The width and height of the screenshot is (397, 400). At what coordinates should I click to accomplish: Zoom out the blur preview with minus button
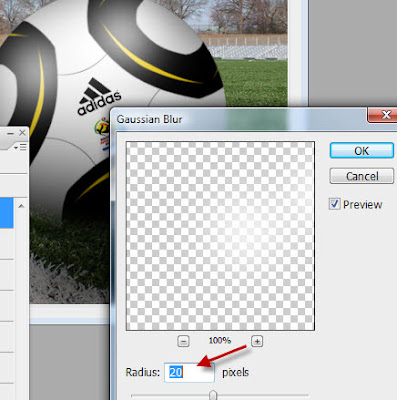coord(183,341)
